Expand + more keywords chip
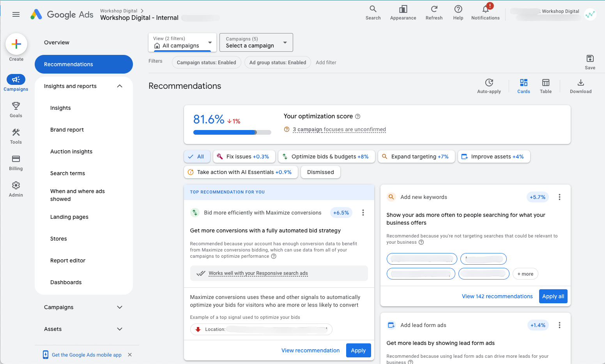605x364 pixels. pos(525,274)
